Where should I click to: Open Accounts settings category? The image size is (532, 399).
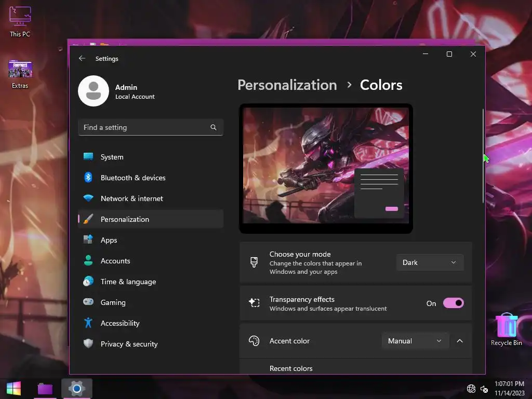[x=151, y=261]
